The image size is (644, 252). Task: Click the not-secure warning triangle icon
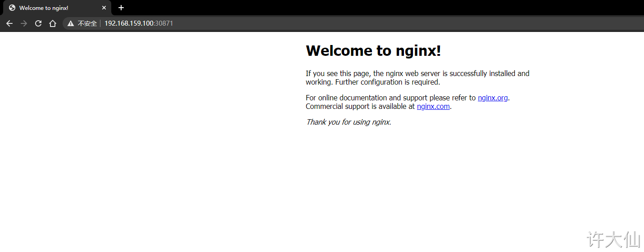coord(71,23)
